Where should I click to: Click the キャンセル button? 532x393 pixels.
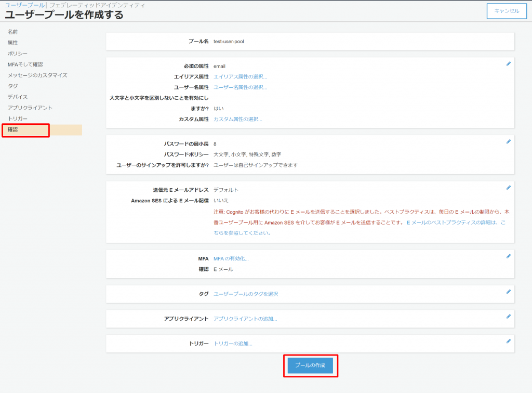(x=507, y=11)
